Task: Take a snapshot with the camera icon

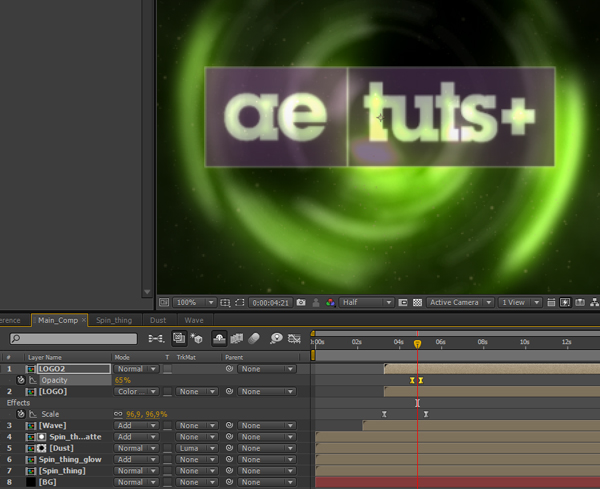Action: point(301,303)
